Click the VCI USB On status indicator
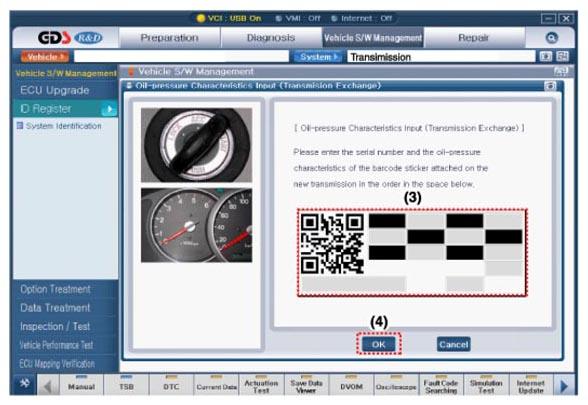This screenshot has height=405, width=588. pos(229,18)
